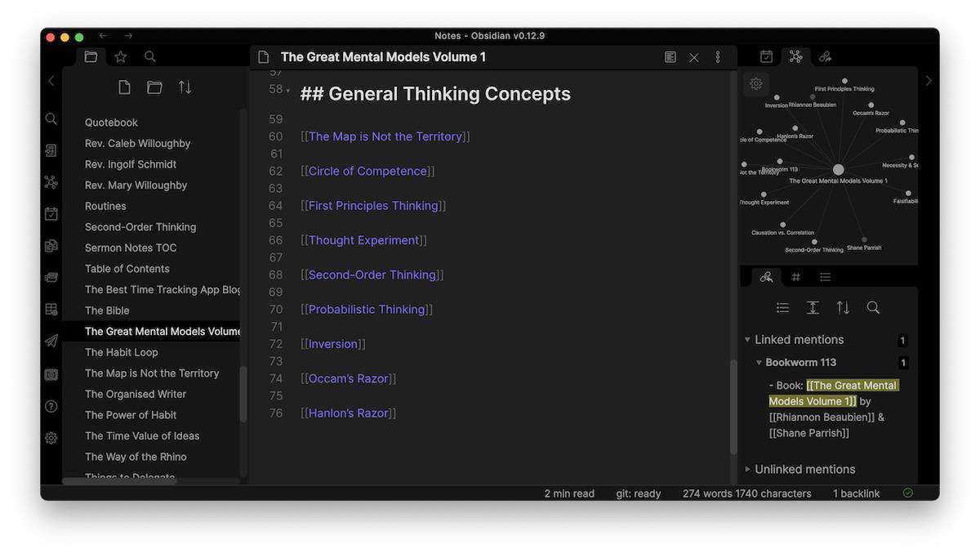Viewport: 980px width, 554px height.
Task: Fold the General Thinking Concepts heading
Action: [x=287, y=91]
